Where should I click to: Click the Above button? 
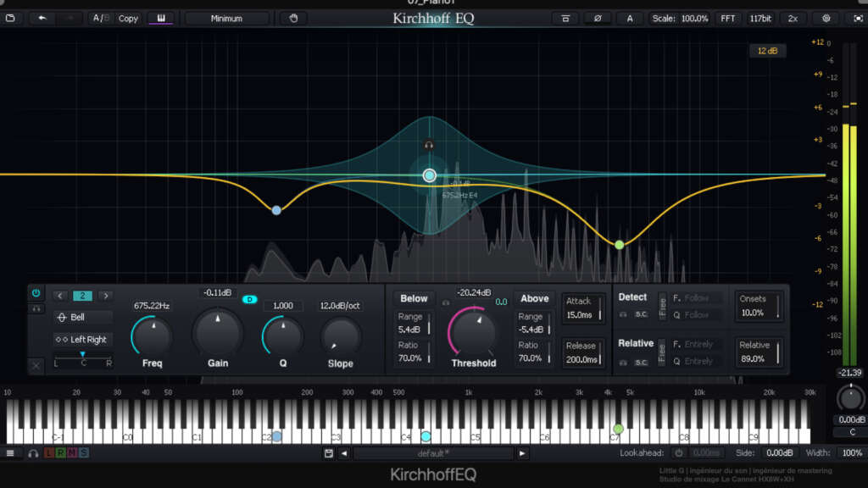point(534,299)
